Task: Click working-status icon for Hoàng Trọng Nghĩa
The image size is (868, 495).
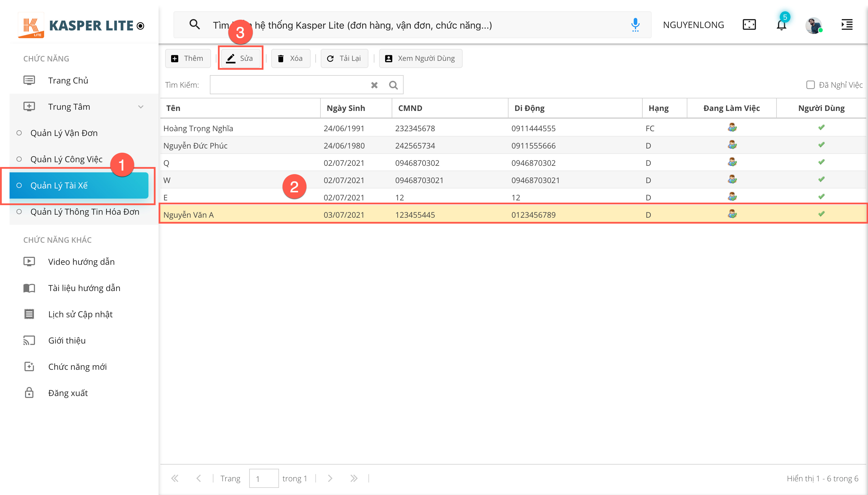Action: pos(732,128)
